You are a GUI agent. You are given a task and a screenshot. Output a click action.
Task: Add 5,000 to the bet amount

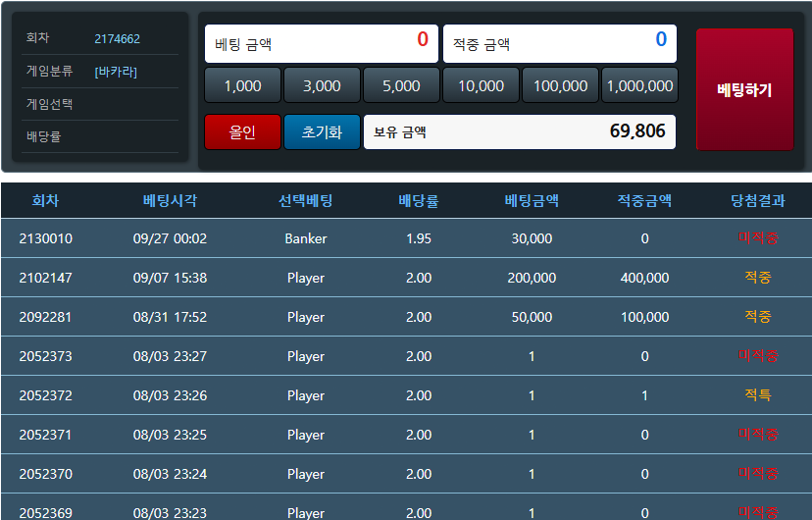click(401, 85)
